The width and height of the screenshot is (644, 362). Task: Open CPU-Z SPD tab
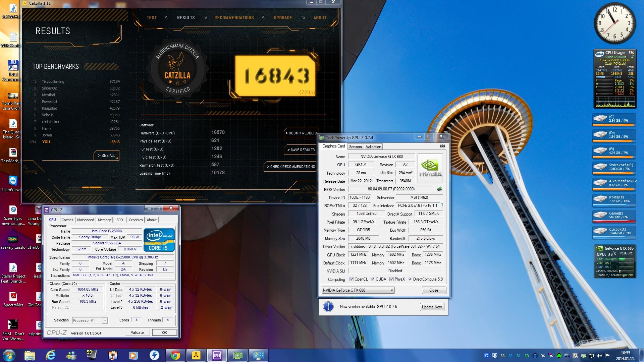pyautogui.click(x=120, y=220)
